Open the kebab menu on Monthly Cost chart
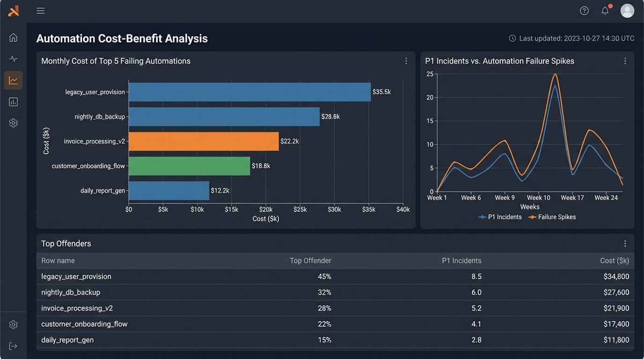The width and height of the screenshot is (644, 359). coord(406,61)
